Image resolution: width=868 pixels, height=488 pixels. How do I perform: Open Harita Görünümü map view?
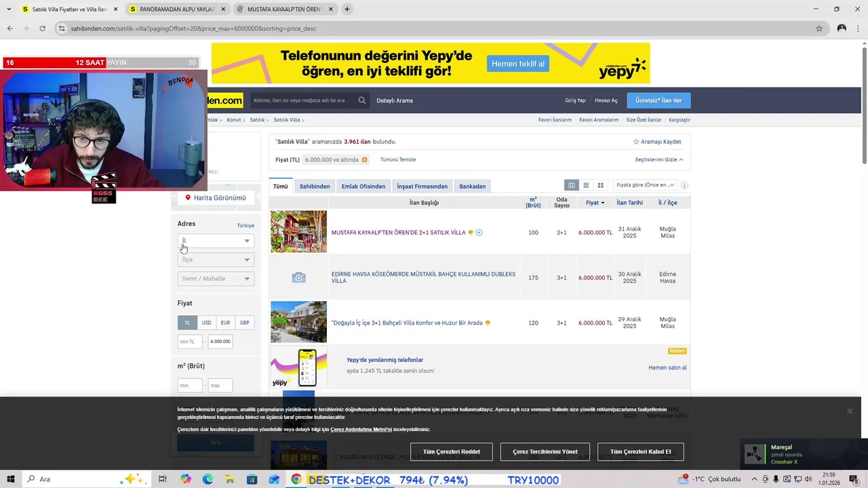pos(216,198)
